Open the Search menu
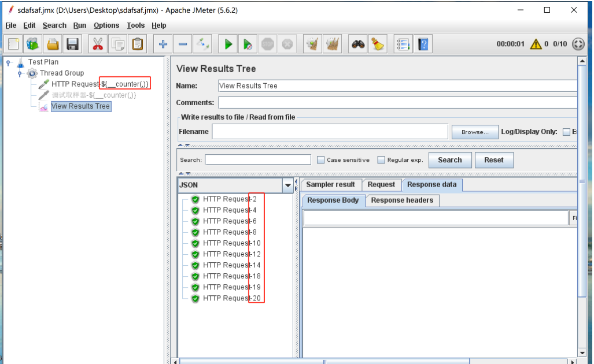 (x=54, y=25)
